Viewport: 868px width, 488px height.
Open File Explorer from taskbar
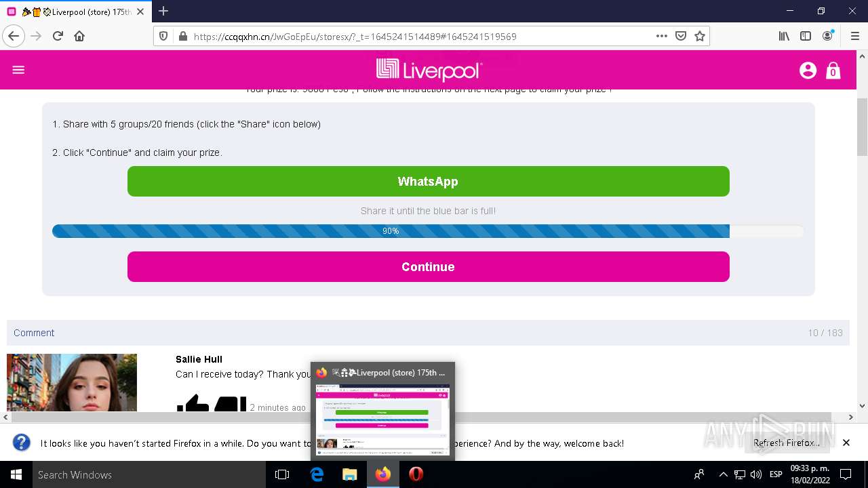[350, 474]
